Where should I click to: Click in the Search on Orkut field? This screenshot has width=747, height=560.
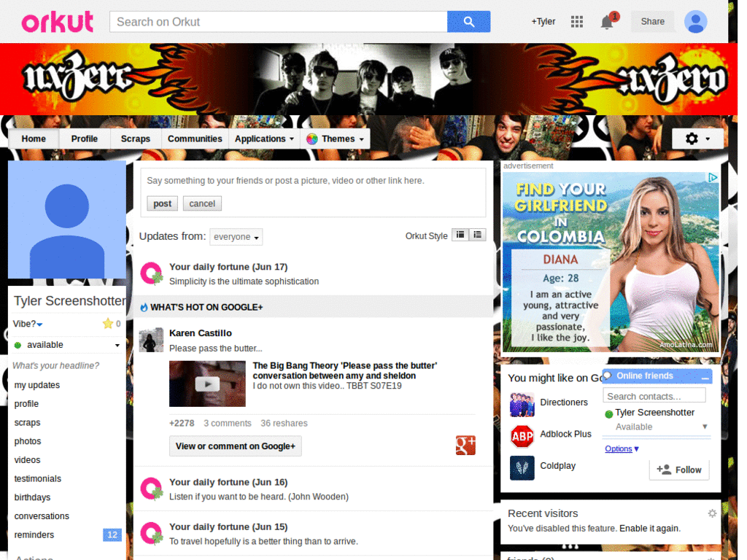coord(279,22)
